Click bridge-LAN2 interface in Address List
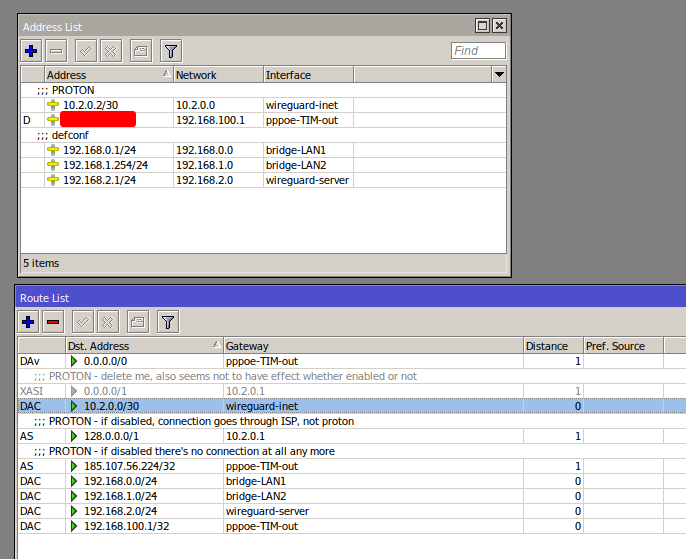 click(x=296, y=165)
